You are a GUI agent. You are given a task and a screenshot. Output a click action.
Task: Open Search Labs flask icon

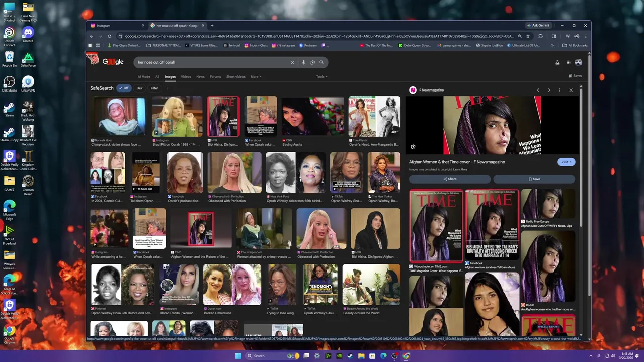[557, 62]
